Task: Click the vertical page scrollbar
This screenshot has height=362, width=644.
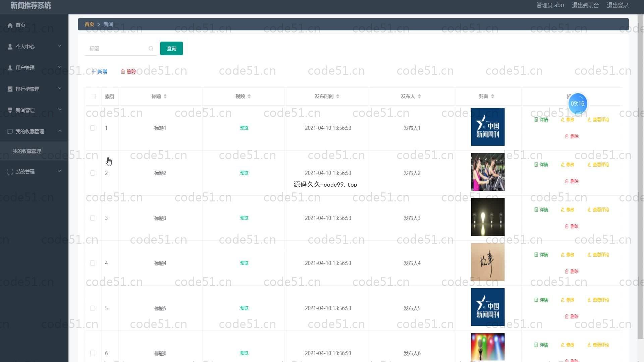Action: tap(640, 177)
